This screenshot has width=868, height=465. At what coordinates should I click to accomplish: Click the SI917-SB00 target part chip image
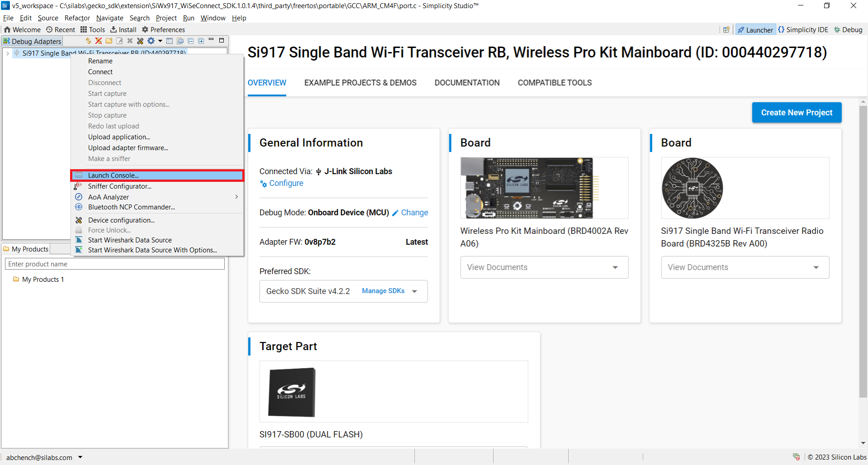292,392
